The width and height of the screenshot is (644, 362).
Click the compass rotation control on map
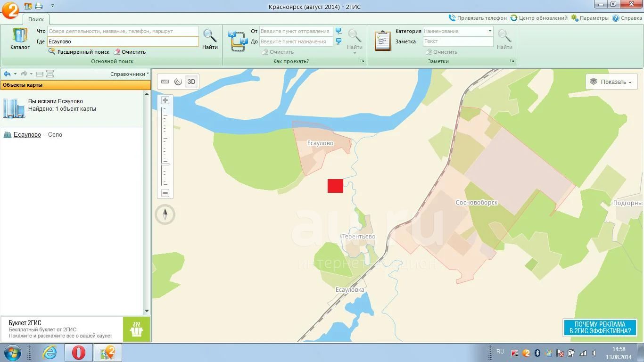(165, 214)
